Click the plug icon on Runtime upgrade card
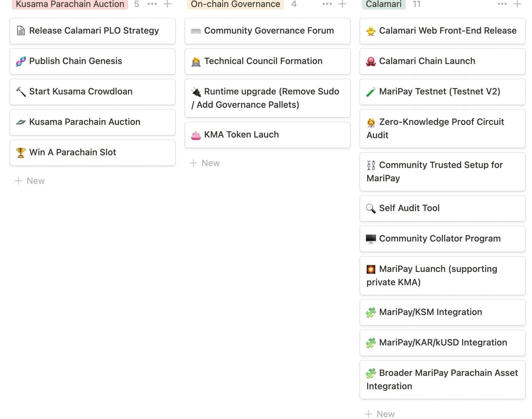Screen dimensions: 532x419 [196, 92]
